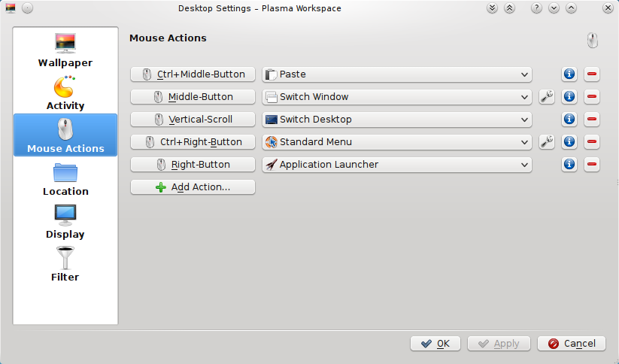This screenshot has width=619, height=364.
Task: Cancel the Desktop Settings dialog
Action: tap(571, 344)
